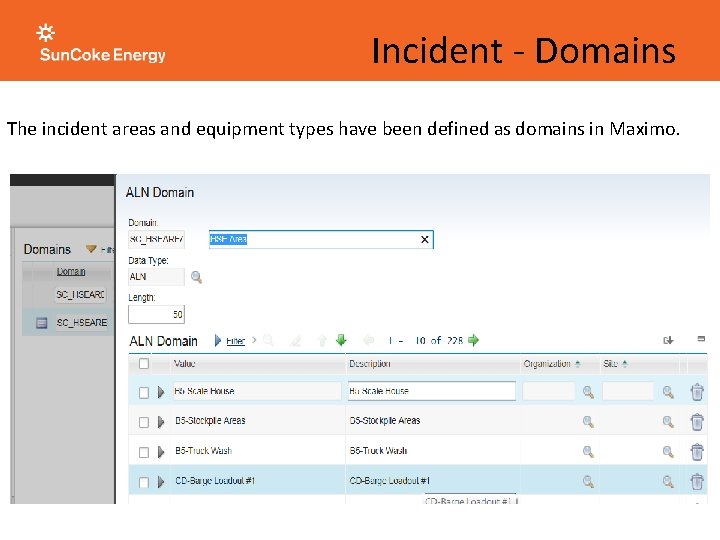The height and width of the screenshot is (540, 720).
Task: Edit the B5 Scale House description field
Action: coord(432,391)
